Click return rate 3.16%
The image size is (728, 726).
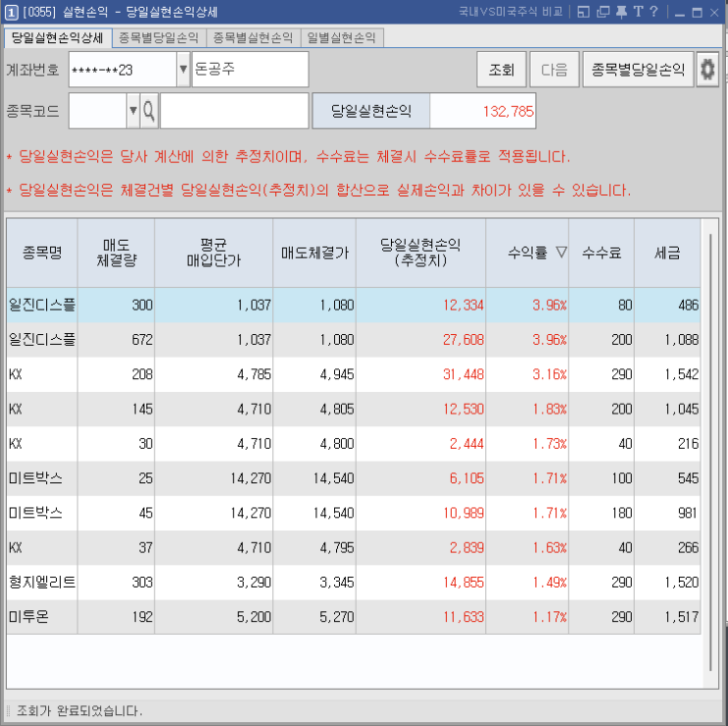550,374
